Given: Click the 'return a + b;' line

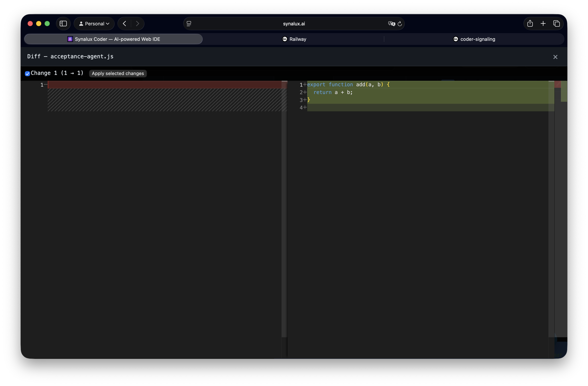Looking at the screenshot, I should pyautogui.click(x=333, y=92).
